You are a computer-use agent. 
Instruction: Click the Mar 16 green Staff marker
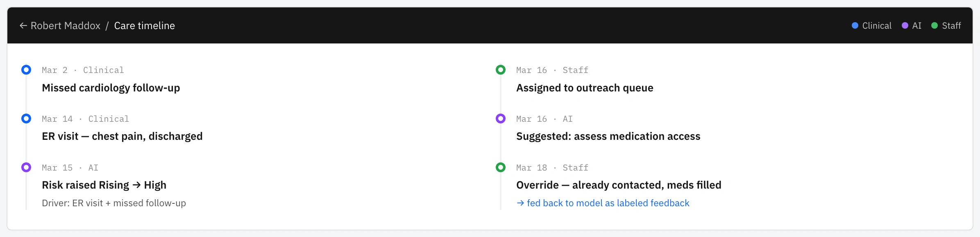coord(501,70)
